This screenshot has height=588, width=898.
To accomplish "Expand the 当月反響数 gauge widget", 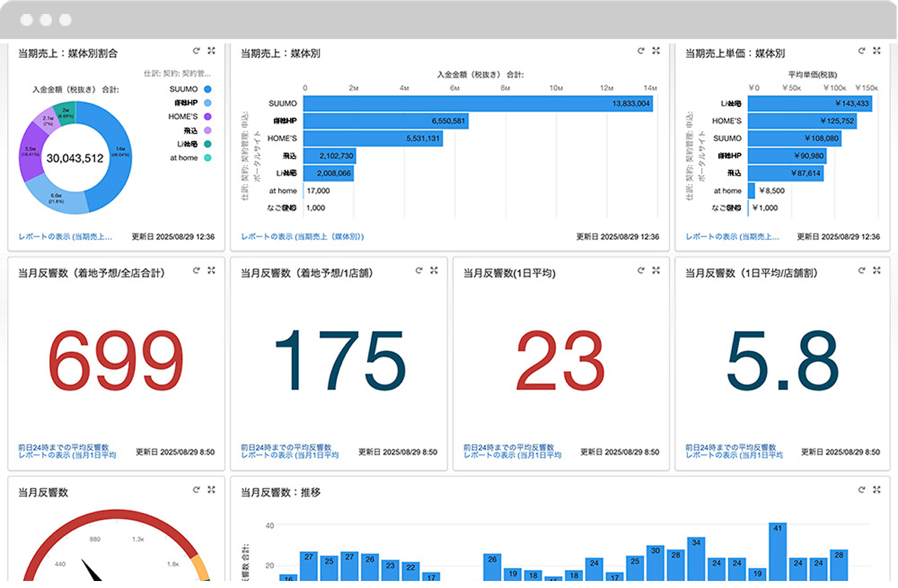I will 211,490.
